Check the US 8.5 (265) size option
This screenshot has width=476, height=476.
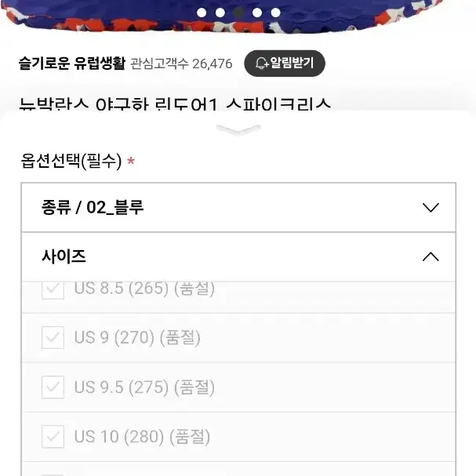pyautogui.click(x=53, y=290)
